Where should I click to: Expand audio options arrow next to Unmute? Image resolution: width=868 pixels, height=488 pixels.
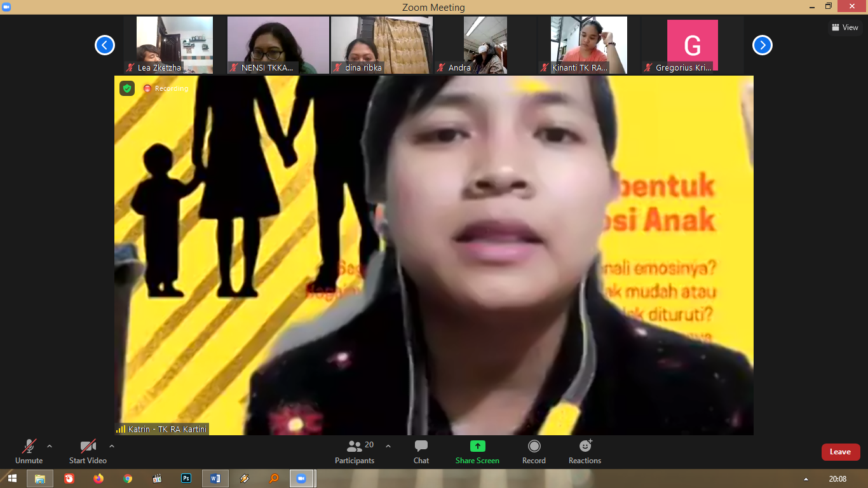pyautogui.click(x=50, y=446)
